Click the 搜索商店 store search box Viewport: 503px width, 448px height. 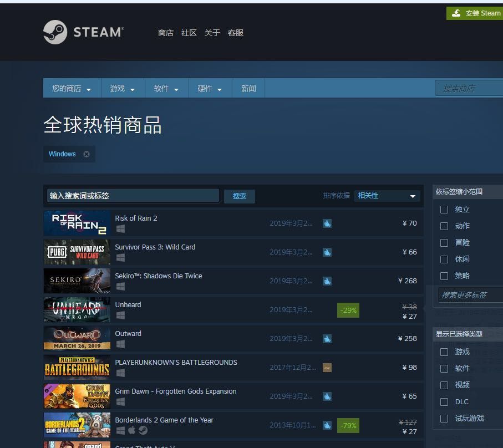pos(469,88)
